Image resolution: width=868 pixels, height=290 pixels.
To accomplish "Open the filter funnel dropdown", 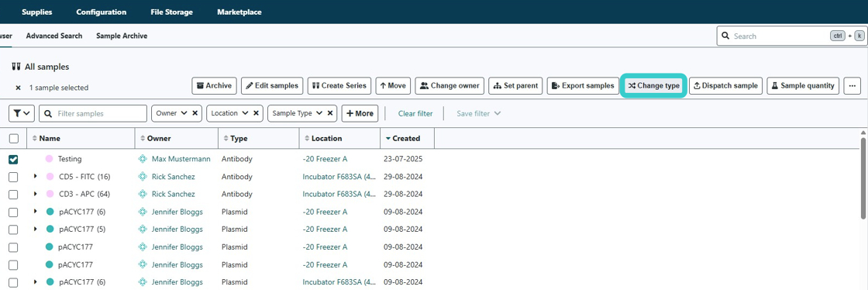I will pyautogui.click(x=22, y=113).
